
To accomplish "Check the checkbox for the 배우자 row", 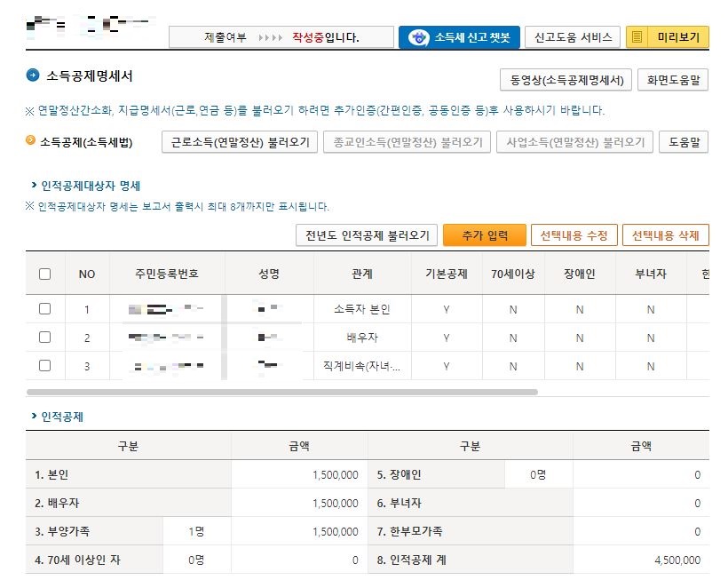I will (x=46, y=336).
